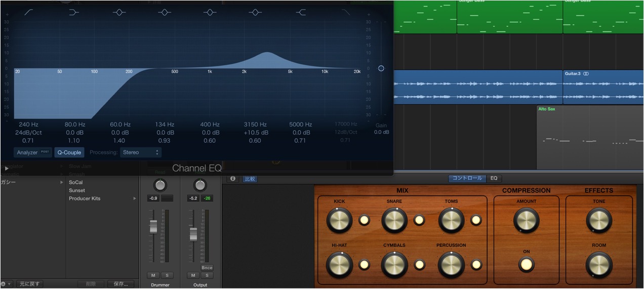
Task: Click the Output channel pan knob
Action: pyautogui.click(x=200, y=185)
